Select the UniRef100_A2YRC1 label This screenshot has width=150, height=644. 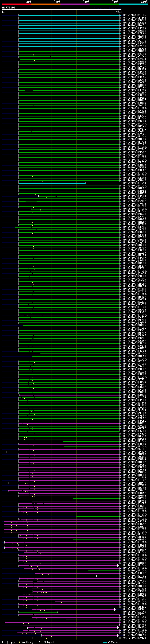coord(135,576)
